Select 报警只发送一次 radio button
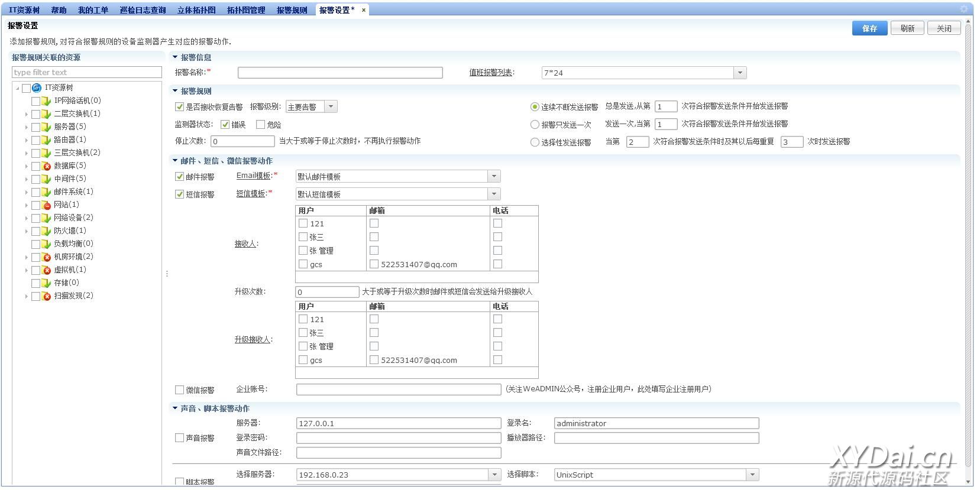980x490 pixels. pos(535,125)
